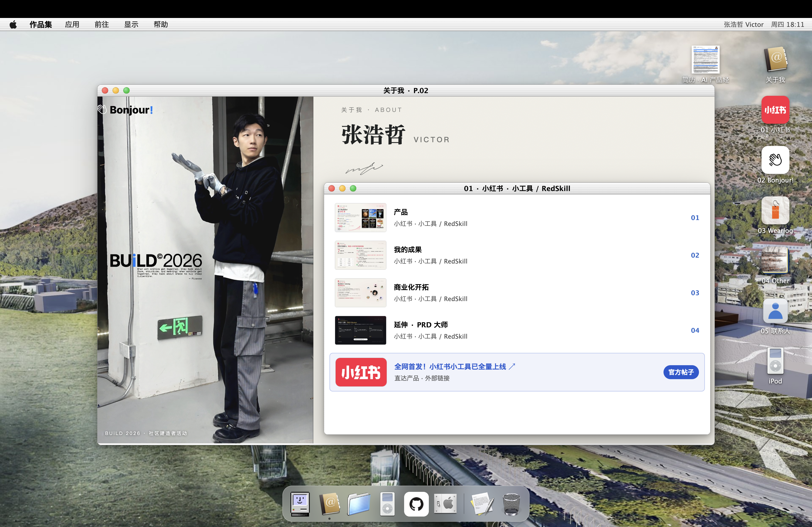Click the 小红书 red logo in banner
The height and width of the screenshot is (527, 812).
pyautogui.click(x=361, y=372)
